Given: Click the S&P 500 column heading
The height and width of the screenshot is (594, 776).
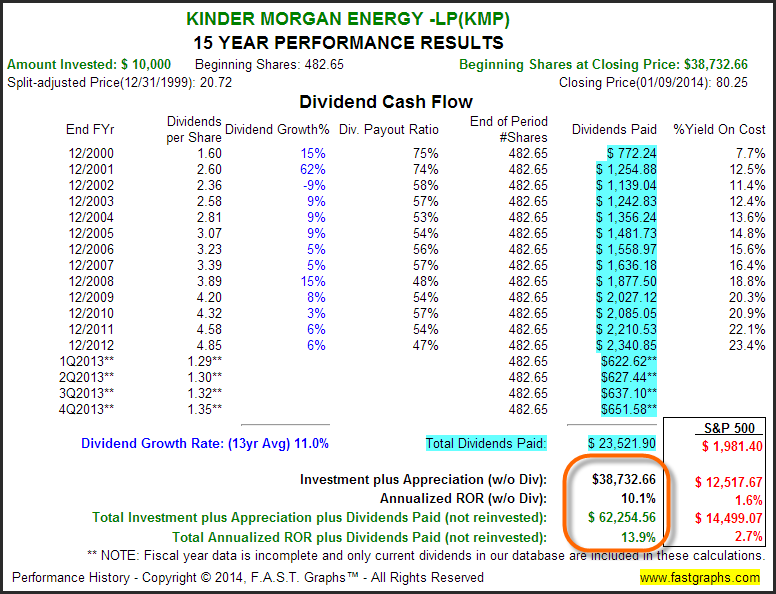Looking at the screenshot, I should tap(729, 428).
